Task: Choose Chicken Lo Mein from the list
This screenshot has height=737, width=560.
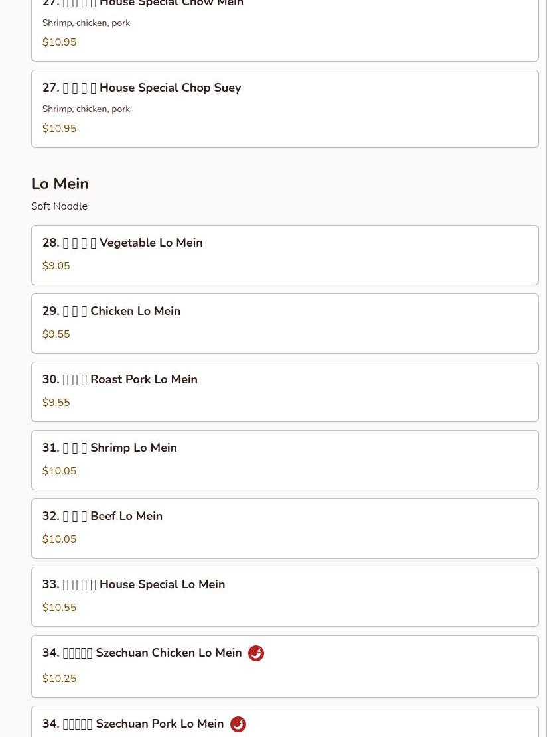Action: click(285, 323)
